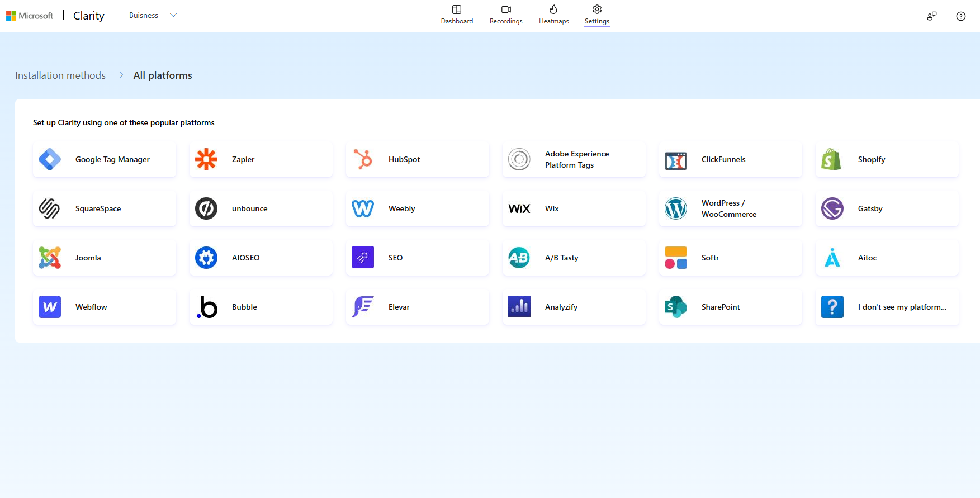Choose the Zapier orange asterisk icon
The image size is (980, 498).
tap(206, 159)
